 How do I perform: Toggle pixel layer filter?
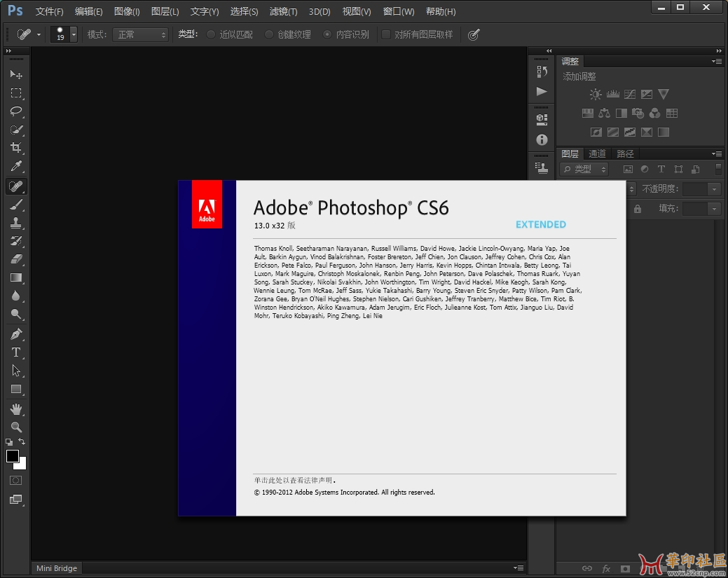click(x=629, y=170)
